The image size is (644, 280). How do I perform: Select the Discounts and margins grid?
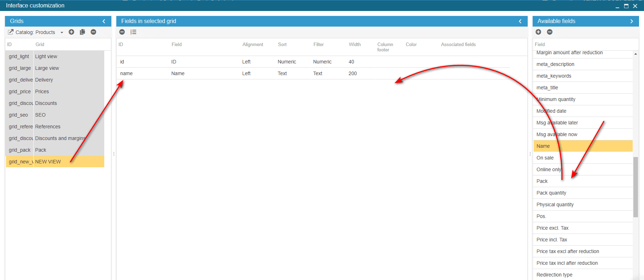point(60,138)
